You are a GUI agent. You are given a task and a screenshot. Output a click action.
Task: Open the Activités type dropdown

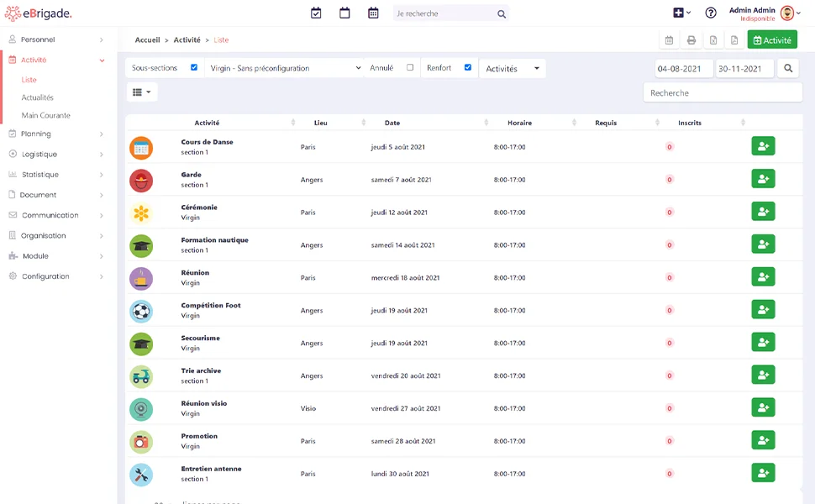(x=513, y=68)
